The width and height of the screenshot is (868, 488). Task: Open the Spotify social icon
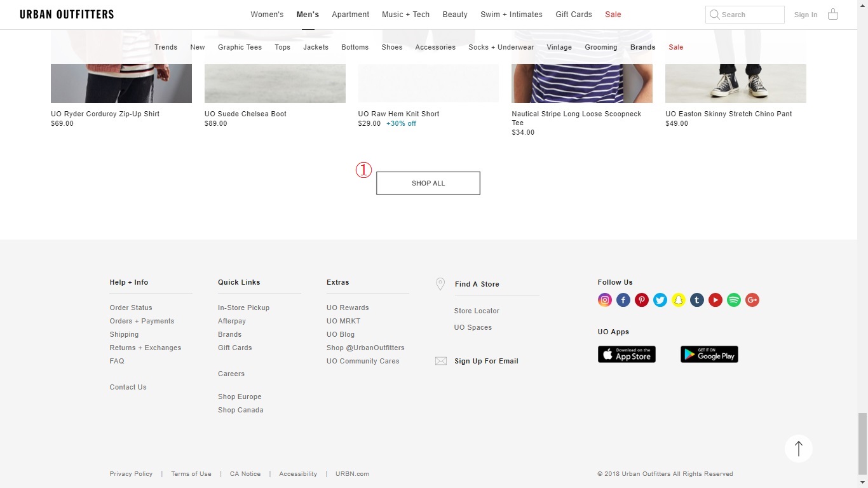pos(734,300)
